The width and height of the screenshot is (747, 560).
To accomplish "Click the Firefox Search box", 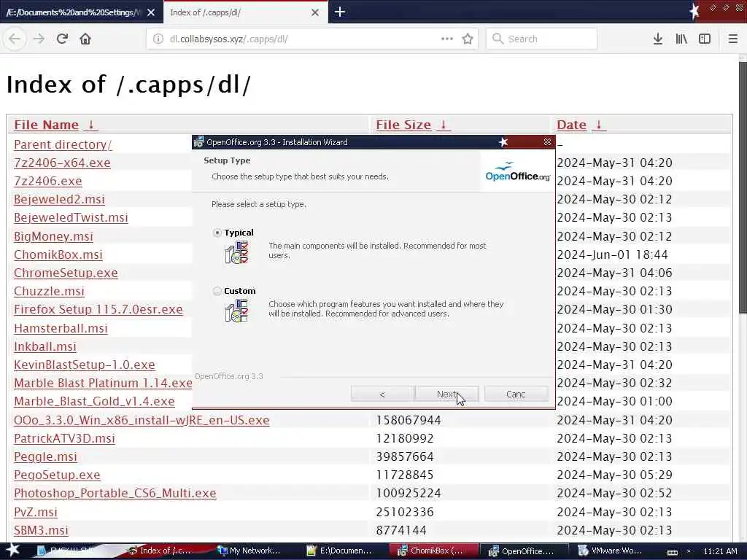I will [x=542, y=39].
